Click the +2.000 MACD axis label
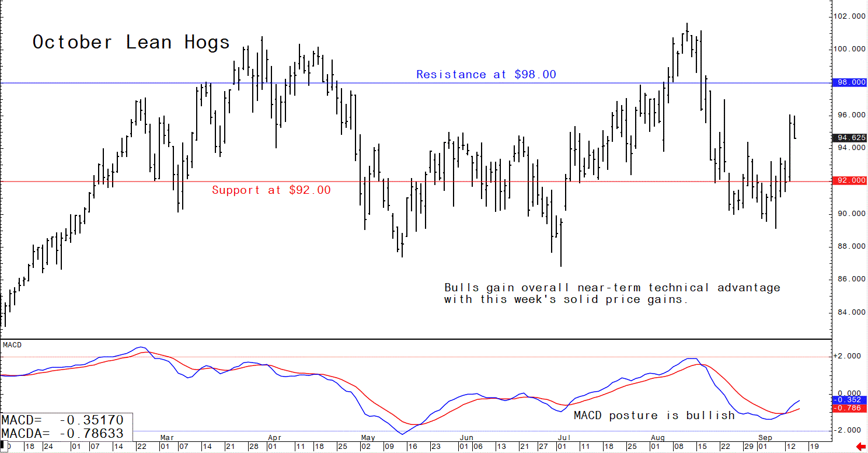This screenshot has height=453, width=868. [x=849, y=357]
